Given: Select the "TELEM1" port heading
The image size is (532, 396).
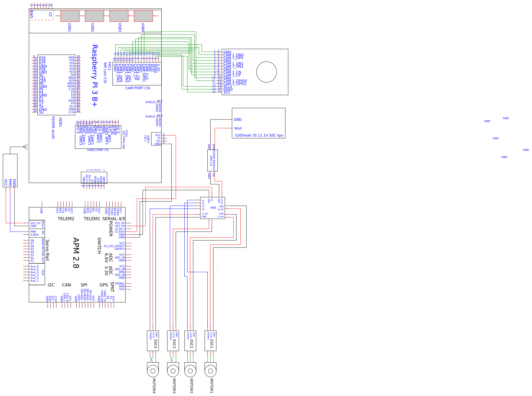Looking at the screenshot, I should point(92,219).
